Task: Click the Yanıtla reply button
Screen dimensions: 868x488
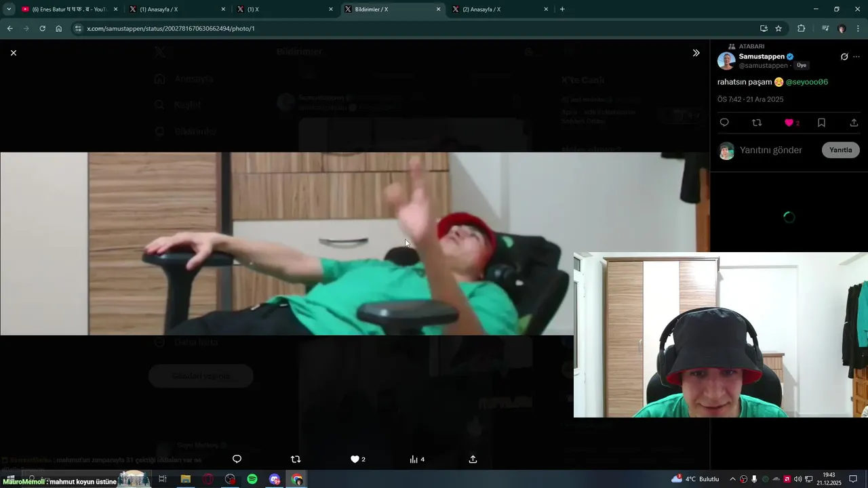Action: (841, 150)
